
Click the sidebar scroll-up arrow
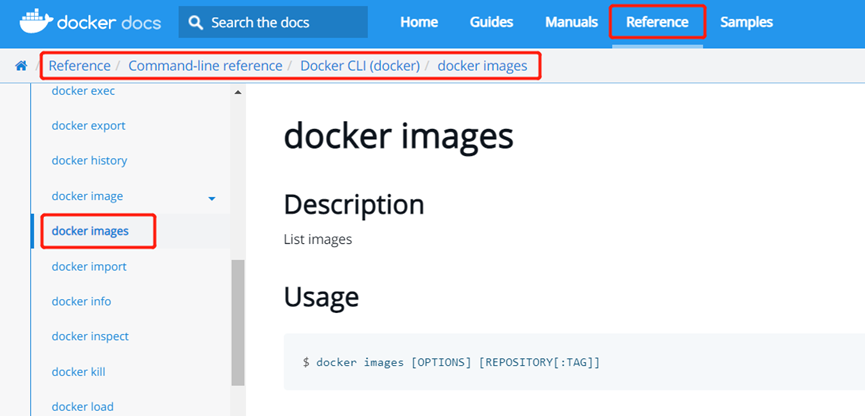click(238, 92)
